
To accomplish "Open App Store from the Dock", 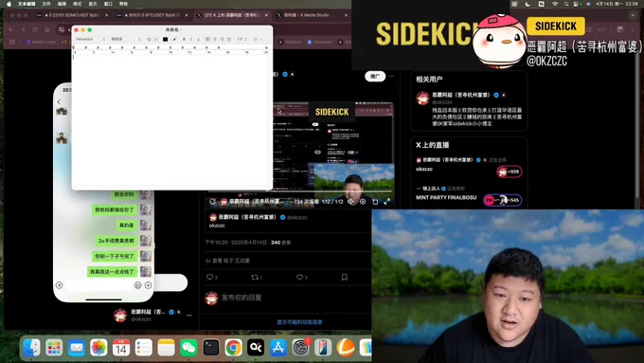I will 278,348.
